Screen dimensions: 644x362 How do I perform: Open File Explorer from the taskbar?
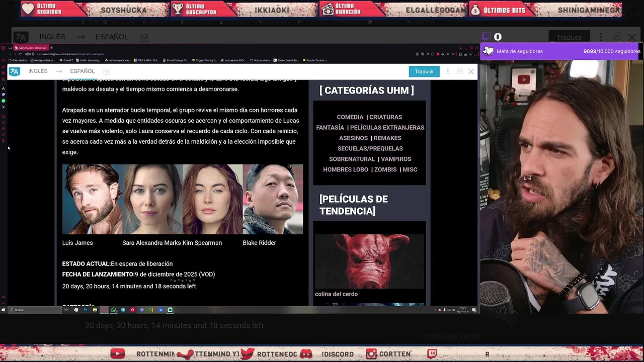tap(95, 310)
